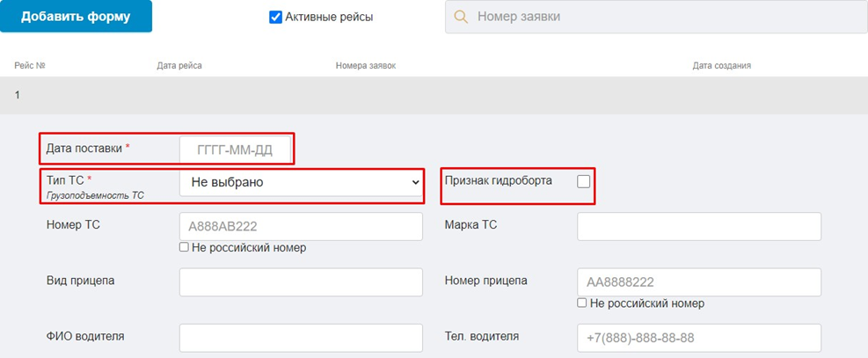Click the Грузоподъемность ТС hint text
Viewport: 868px width, 358px height.
point(95,194)
